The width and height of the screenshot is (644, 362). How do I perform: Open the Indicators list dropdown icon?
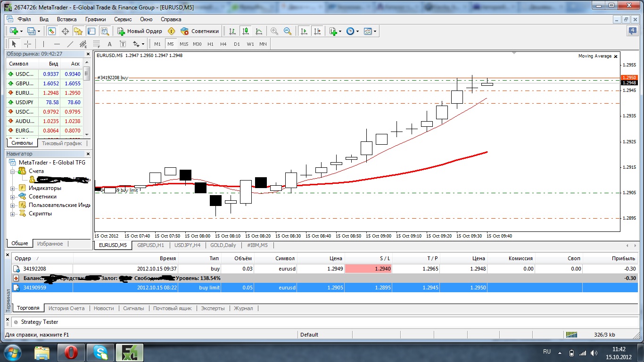point(335,31)
